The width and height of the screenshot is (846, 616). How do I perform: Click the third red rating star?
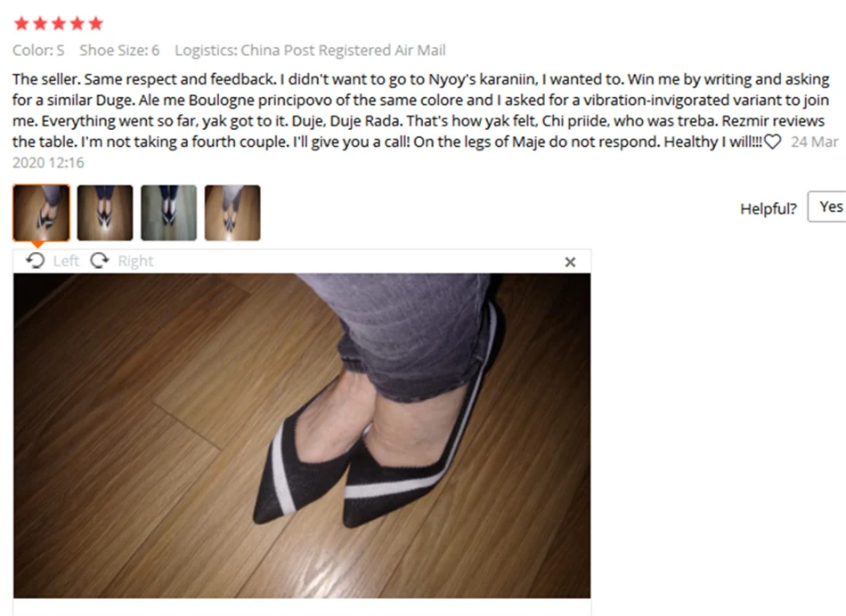(x=59, y=23)
